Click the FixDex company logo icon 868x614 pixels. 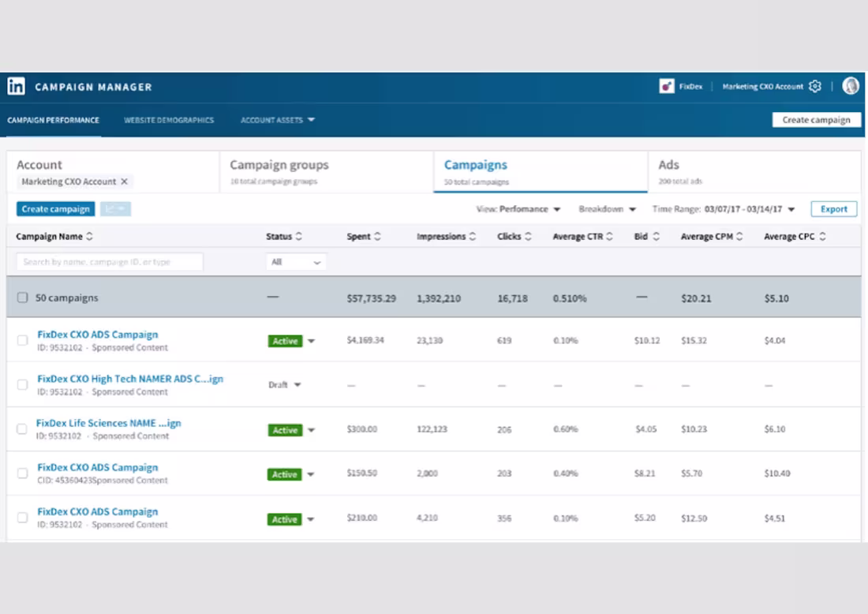coord(667,86)
